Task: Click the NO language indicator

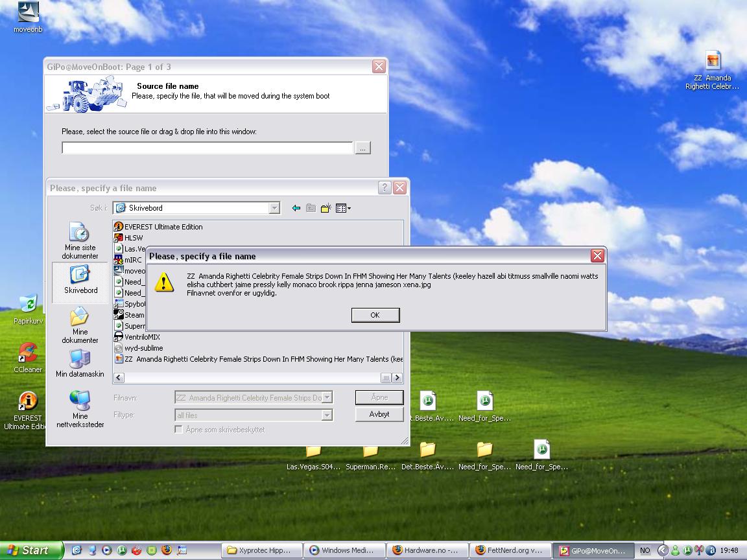Action: [645, 550]
